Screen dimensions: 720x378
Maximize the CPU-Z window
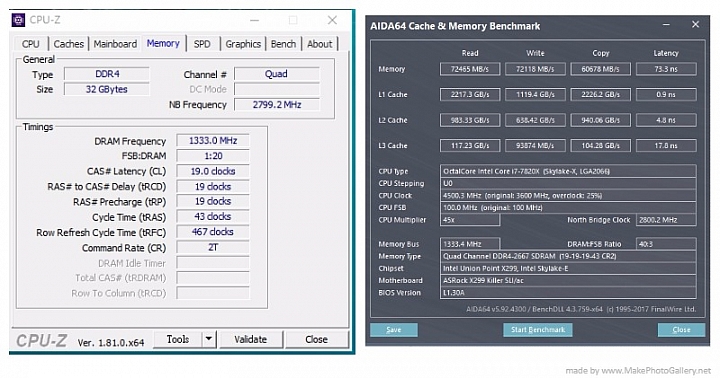[293, 20]
